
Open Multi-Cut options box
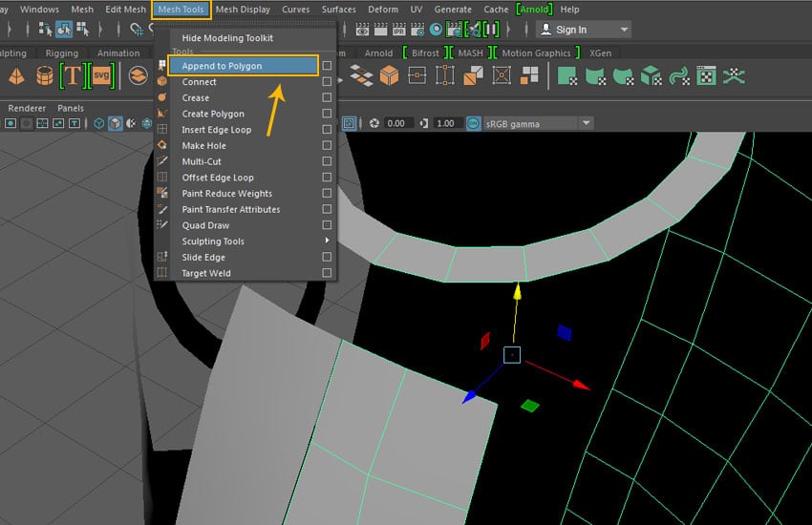click(327, 161)
